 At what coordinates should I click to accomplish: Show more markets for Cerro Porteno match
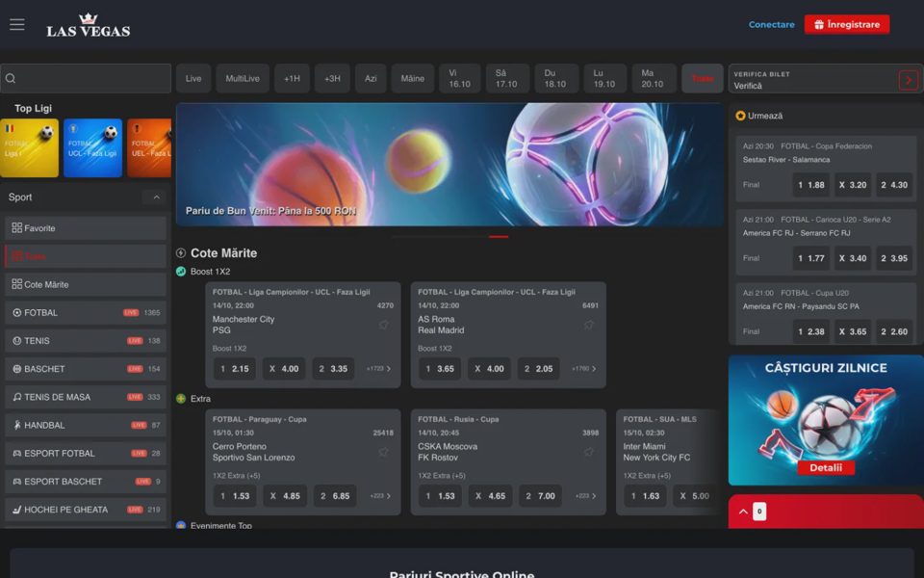tap(380, 496)
